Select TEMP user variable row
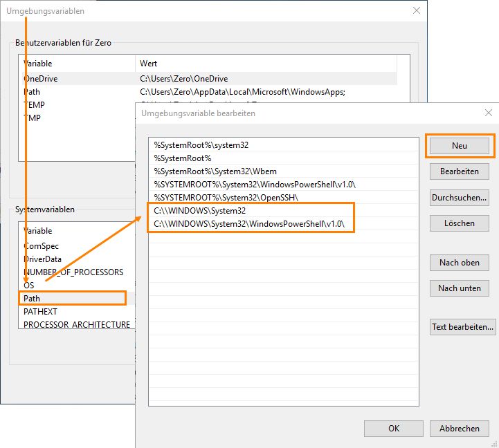 (x=77, y=105)
